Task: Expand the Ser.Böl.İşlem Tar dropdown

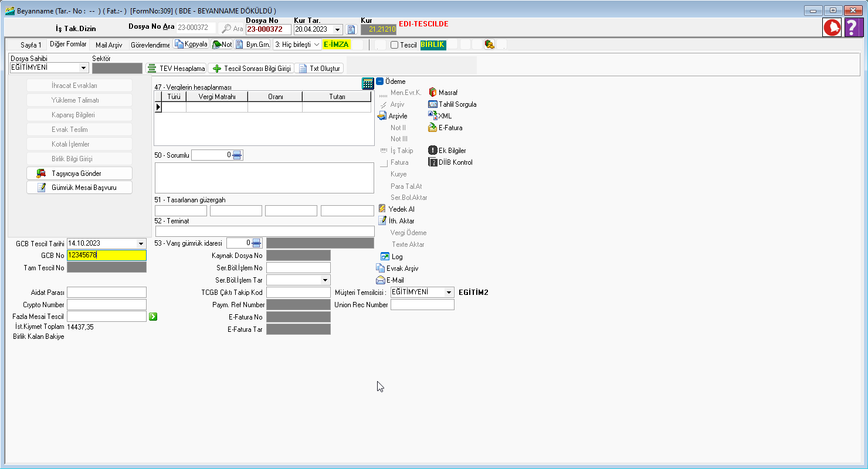Action: pyautogui.click(x=325, y=280)
